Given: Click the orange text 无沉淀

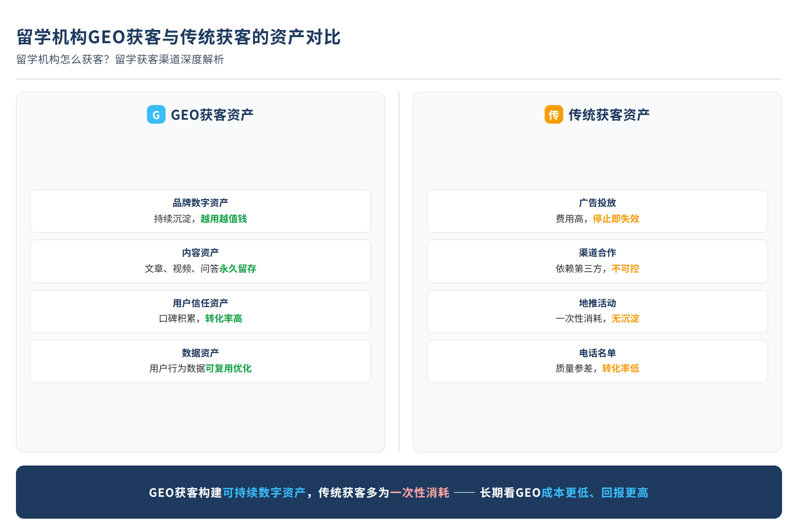Looking at the screenshot, I should (x=625, y=319).
